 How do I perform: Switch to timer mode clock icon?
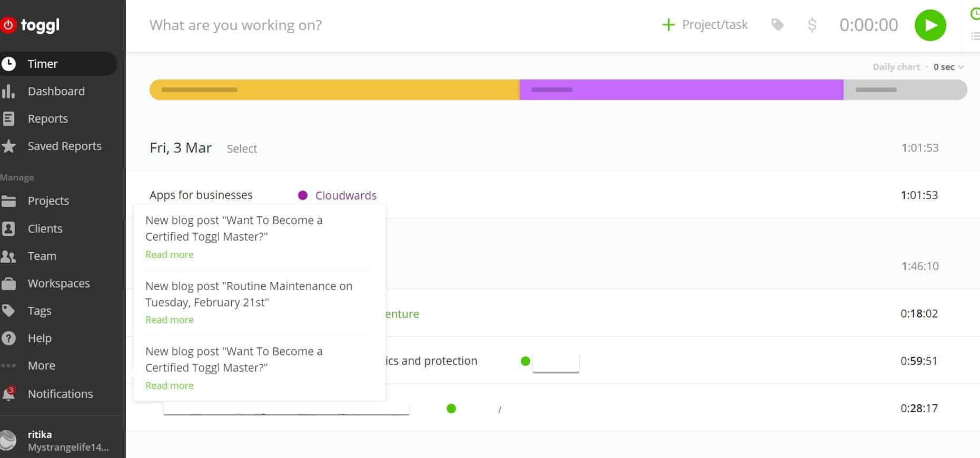pos(975,14)
